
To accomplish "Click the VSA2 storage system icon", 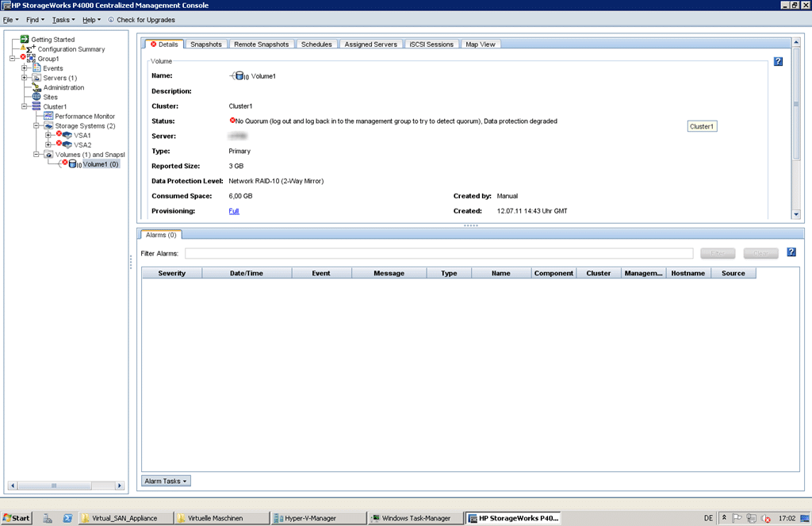I will click(x=67, y=144).
